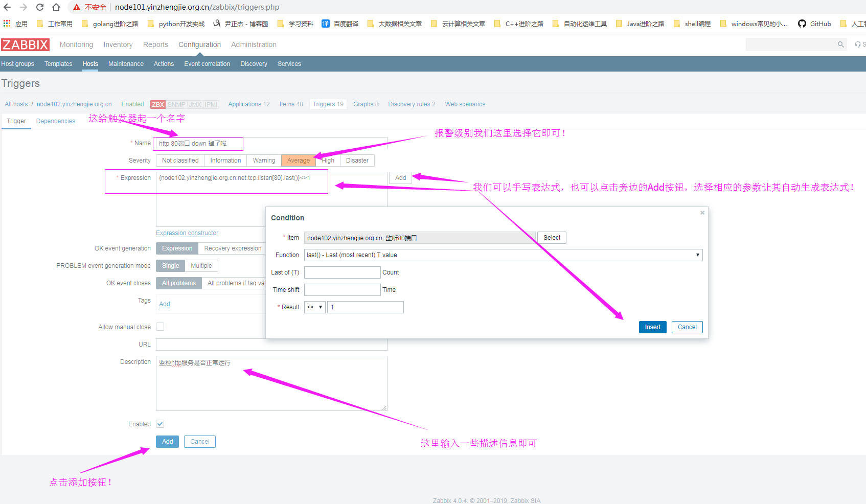Open python开发实战 bookmark folder
This screenshot has width=866, height=504.
click(x=176, y=24)
